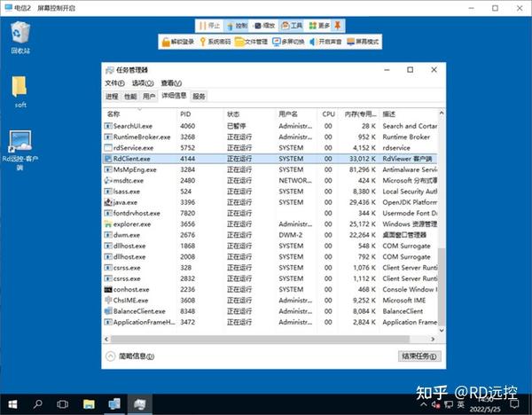Screen dimensions: 532x415
Task: Click the 系统密码 system password key icon
Action: point(203,42)
